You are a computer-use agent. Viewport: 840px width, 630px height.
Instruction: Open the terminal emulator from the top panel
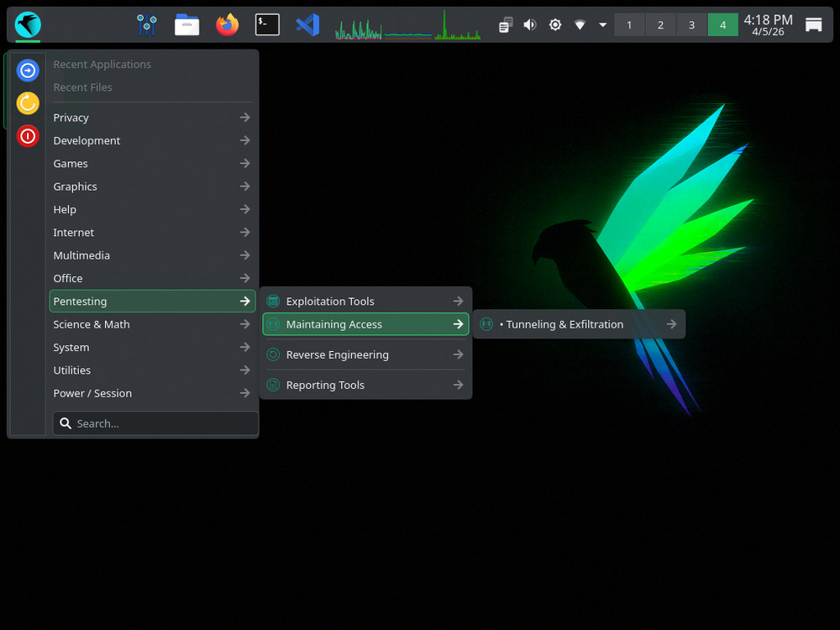[267, 24]
